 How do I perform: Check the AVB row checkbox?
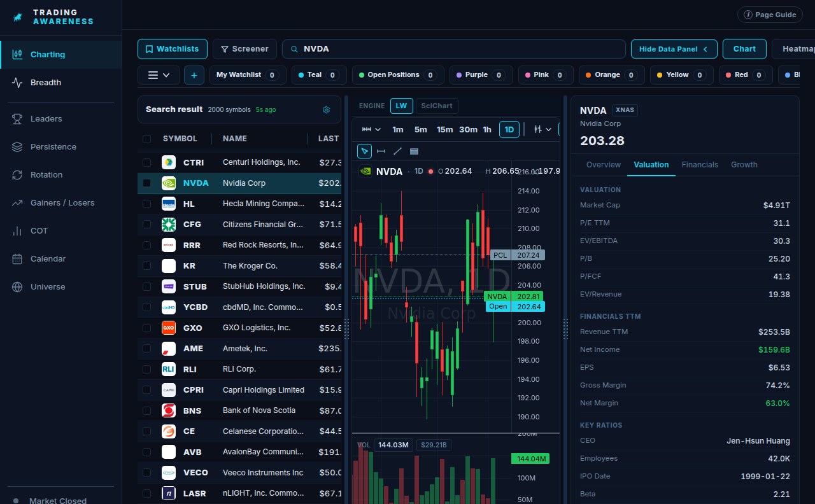pos(147,452)
